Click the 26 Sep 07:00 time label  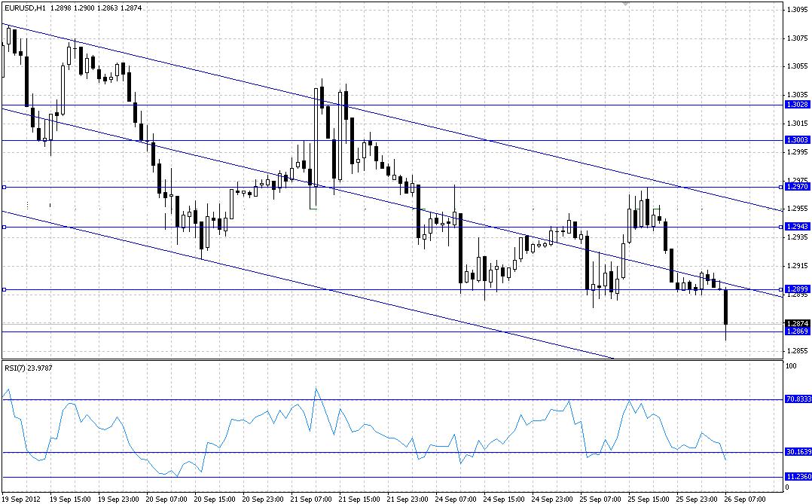[x=745, y=499]
